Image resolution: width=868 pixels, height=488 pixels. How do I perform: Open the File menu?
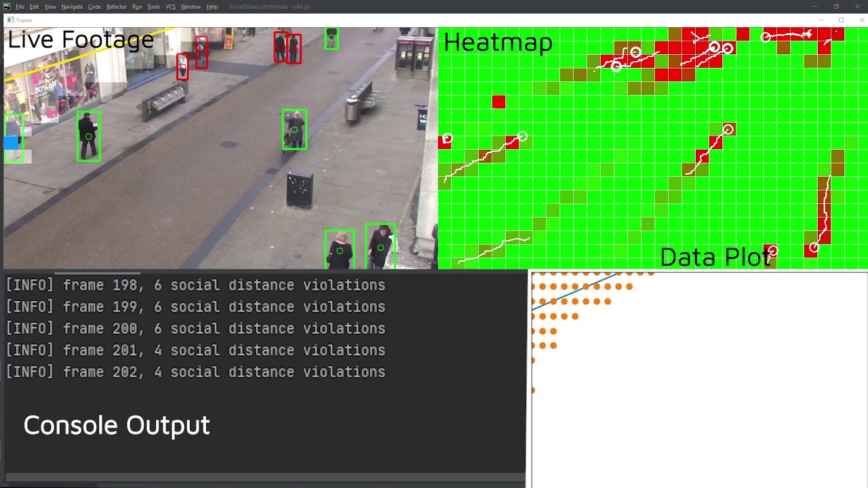click(20, 7)
